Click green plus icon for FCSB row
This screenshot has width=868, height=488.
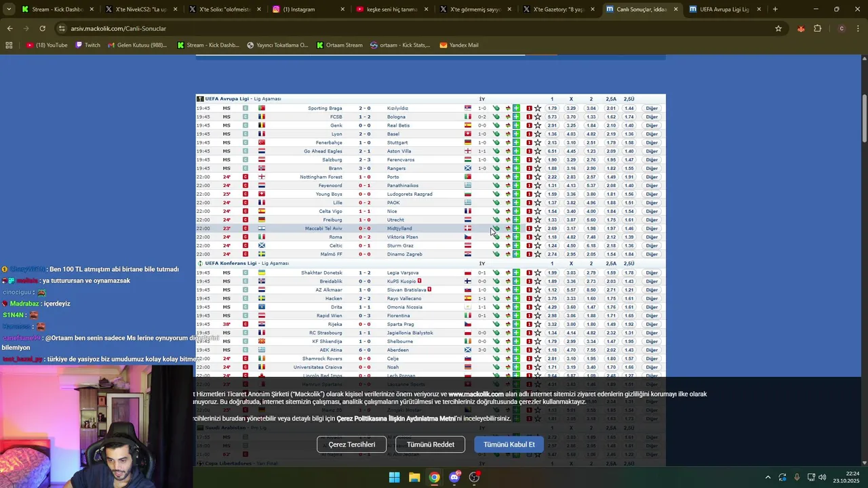coord(516,117)
